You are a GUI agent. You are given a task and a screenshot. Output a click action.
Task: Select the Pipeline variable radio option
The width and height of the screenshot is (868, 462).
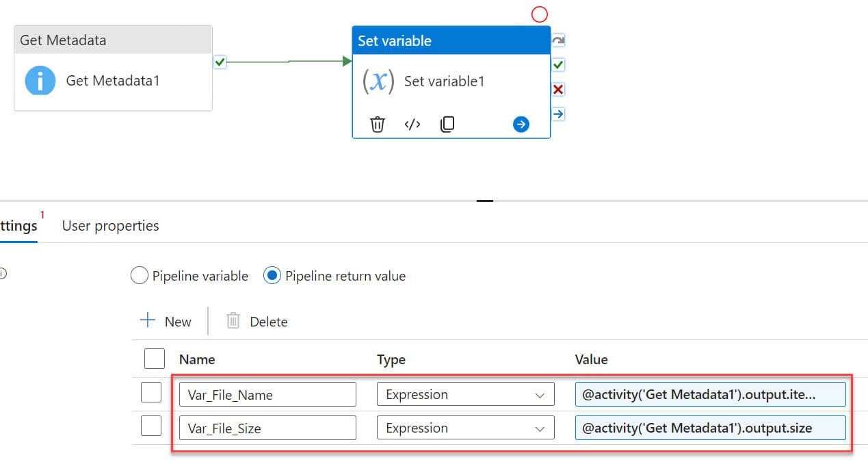(x=140, y=276)
